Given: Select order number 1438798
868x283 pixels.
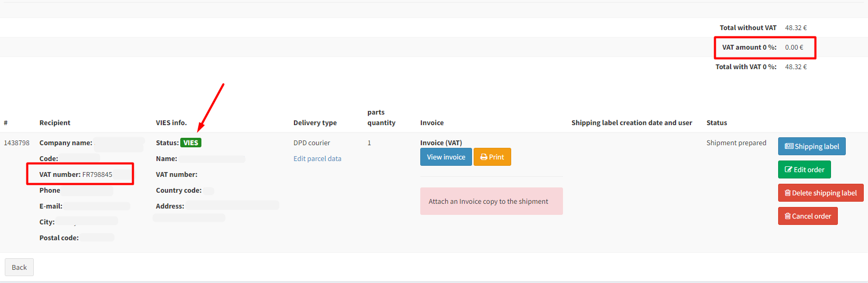Looking at the screenshot, I should [x=17, y=143].
